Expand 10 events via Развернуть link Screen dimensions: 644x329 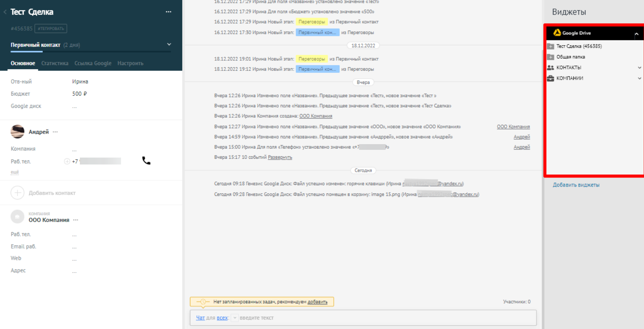click(280, 157)
